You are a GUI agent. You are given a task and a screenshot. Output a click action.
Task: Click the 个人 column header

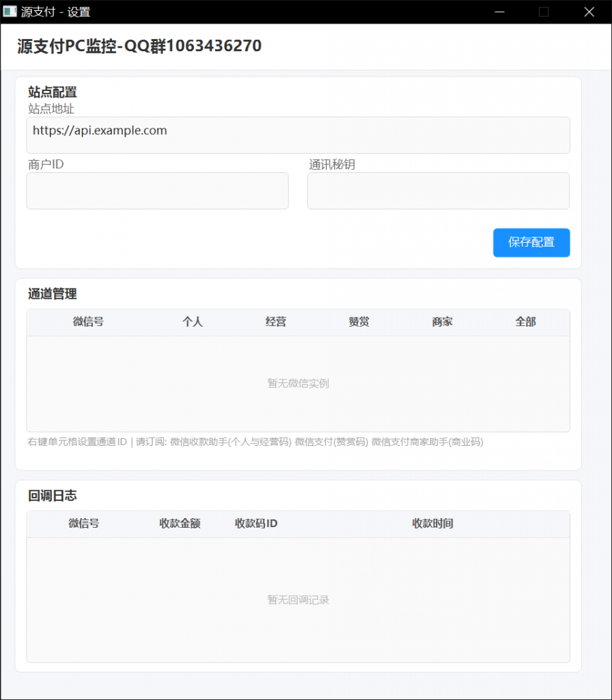click(x=193, y=322)
